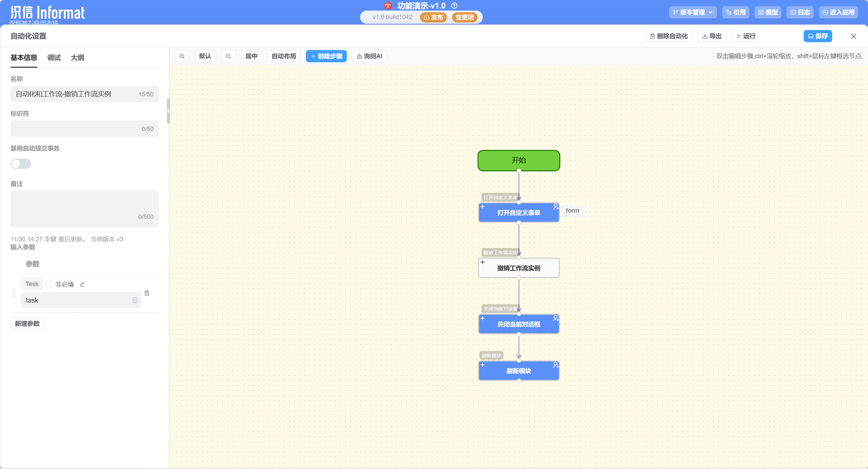This screenshot has height=469, width=868.
Task: Check the 非必填 checkbox
Action: [49, 284]
